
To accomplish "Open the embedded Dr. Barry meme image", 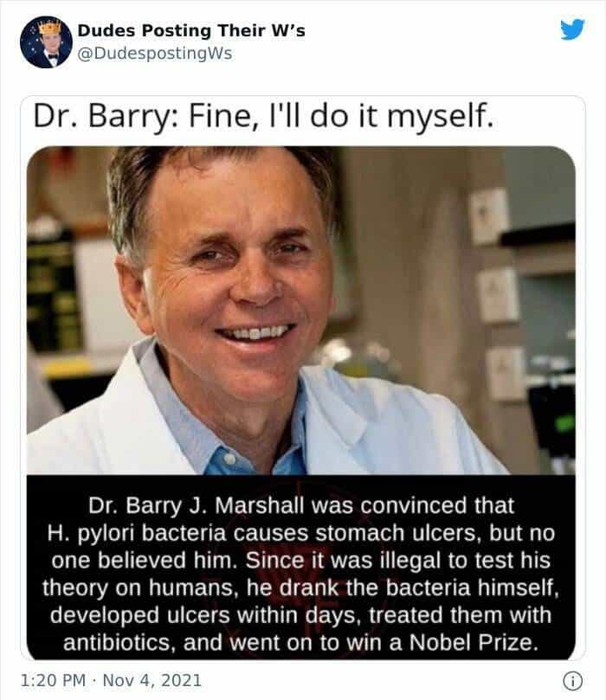I will 301,381.
